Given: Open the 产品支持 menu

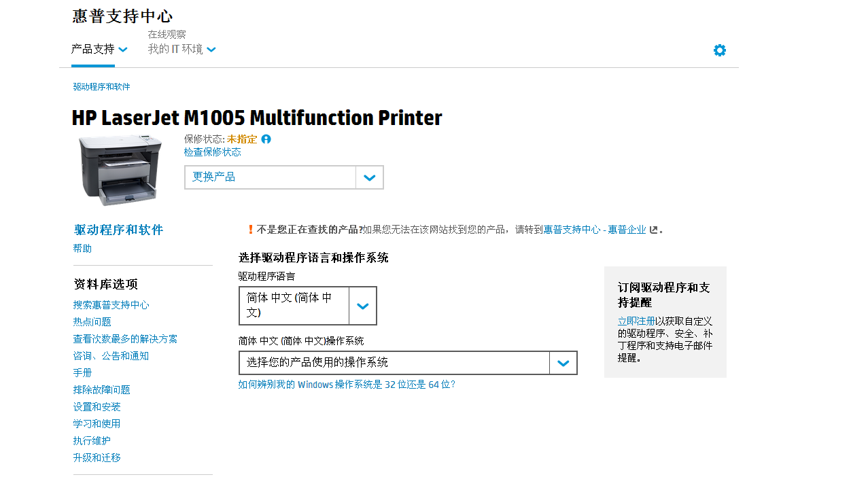Looking at the screenshot, I should coord(93,49).
